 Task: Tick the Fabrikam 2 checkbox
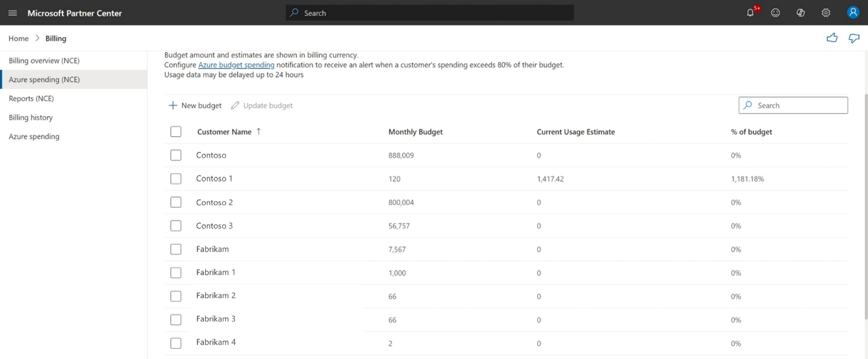[x=176, y=296]
